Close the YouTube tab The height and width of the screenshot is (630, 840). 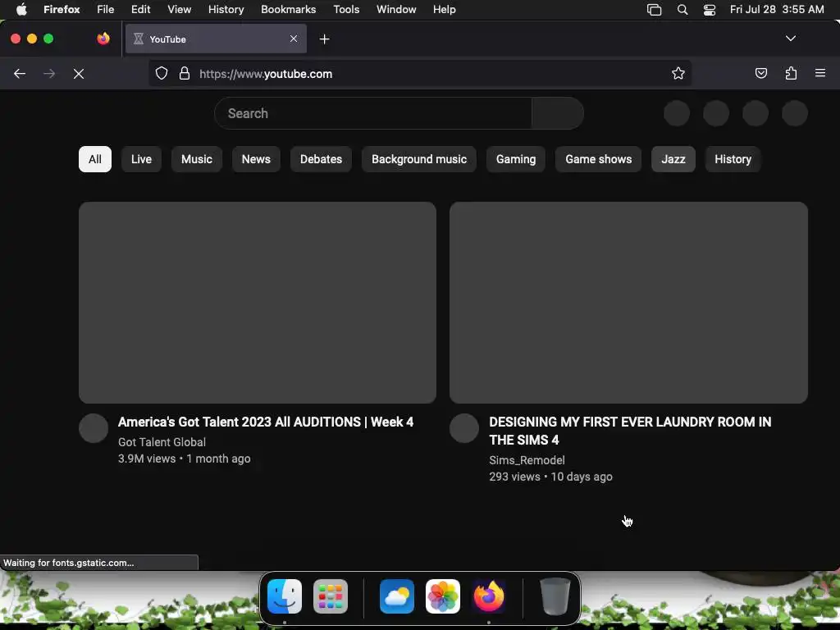(294, 39)
